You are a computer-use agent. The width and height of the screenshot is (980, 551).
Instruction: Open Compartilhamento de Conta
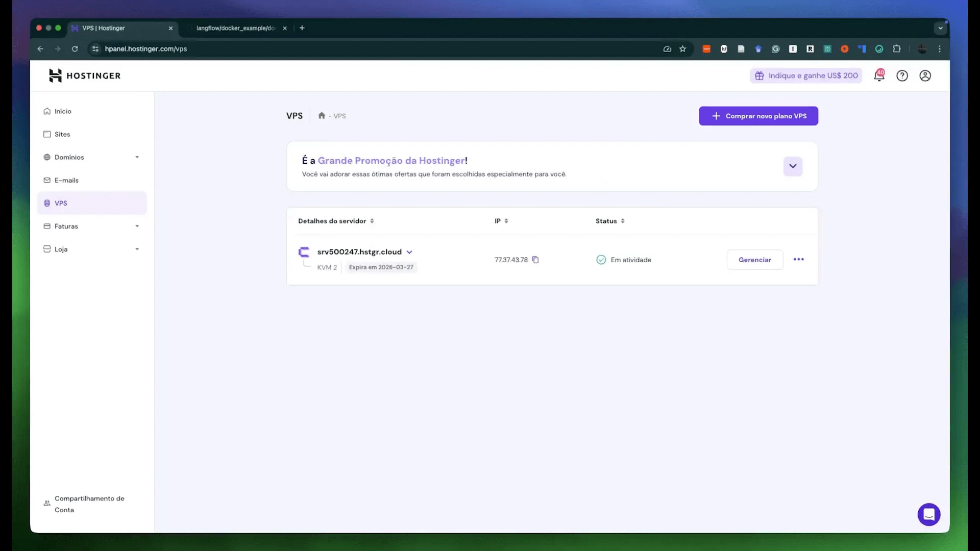[92, 504]
